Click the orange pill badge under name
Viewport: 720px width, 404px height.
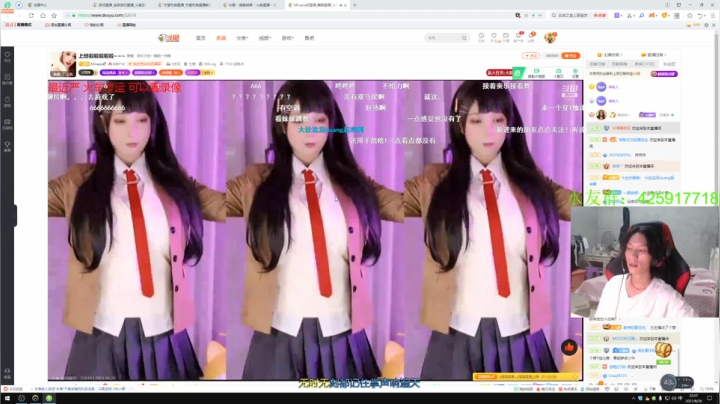[171, 73]
